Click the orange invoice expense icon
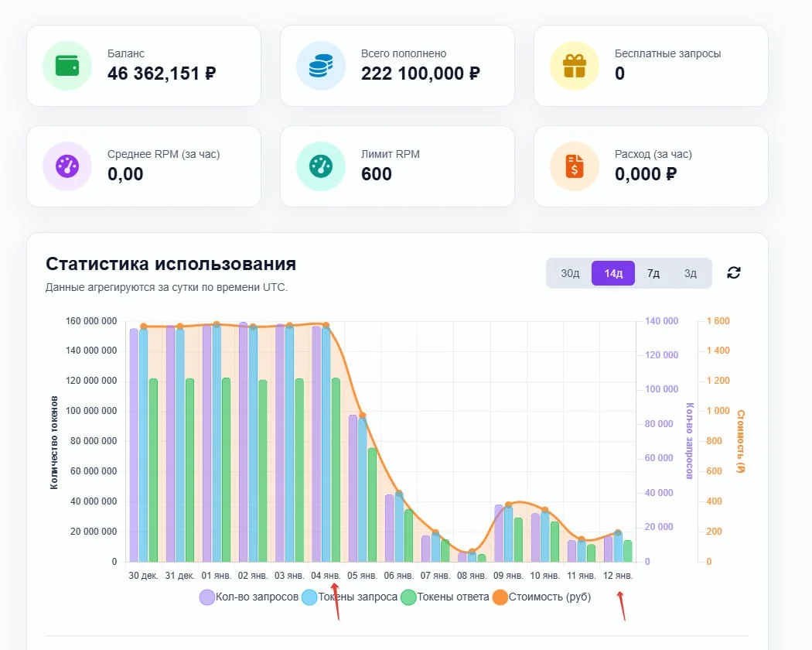 click(x=574, y=166)
